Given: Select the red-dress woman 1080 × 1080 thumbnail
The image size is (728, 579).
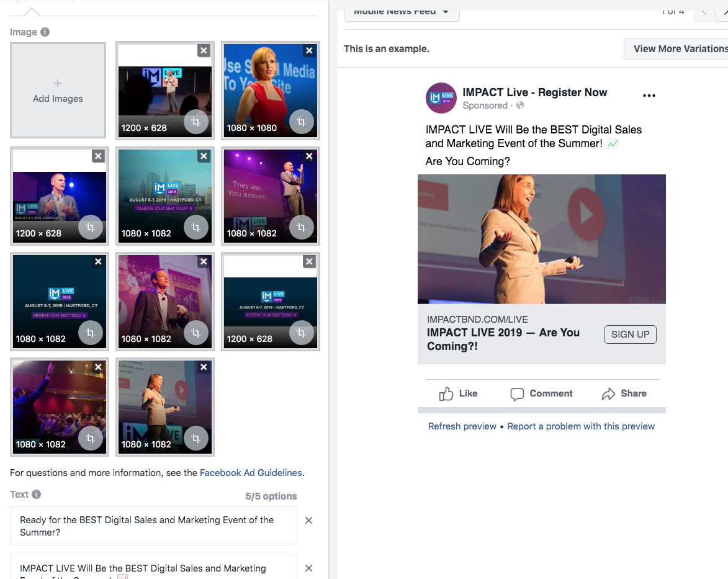Looking at the screenshot, I should (271, 91).
